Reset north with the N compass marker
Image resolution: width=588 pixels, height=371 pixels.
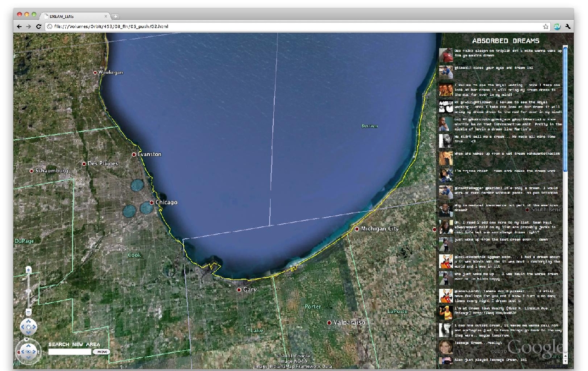click(x=26, y=339)
